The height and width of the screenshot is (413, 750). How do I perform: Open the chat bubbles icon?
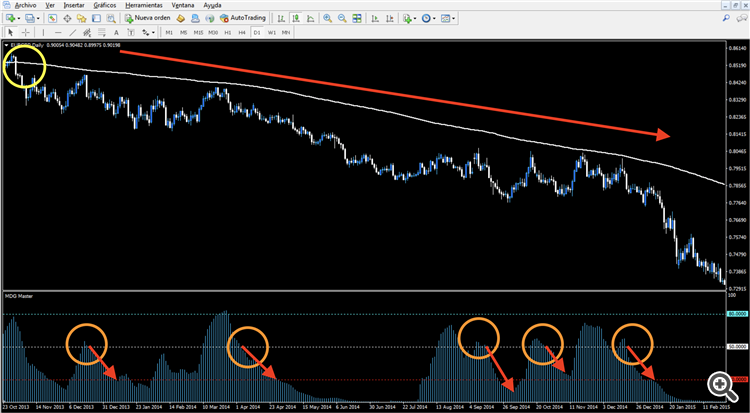coord(741,18)
